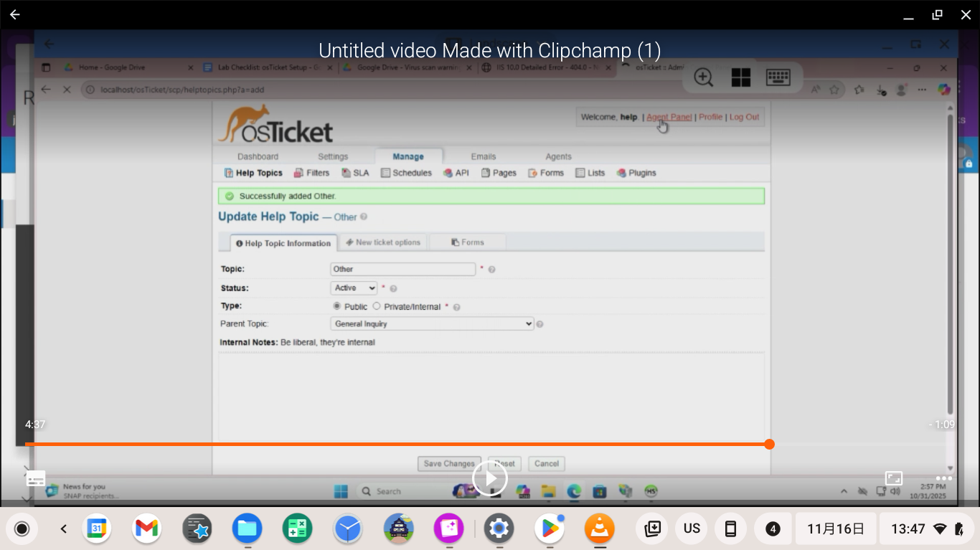
Task: Open Gmail from the shelf
Action: click(x=146, y=529)
